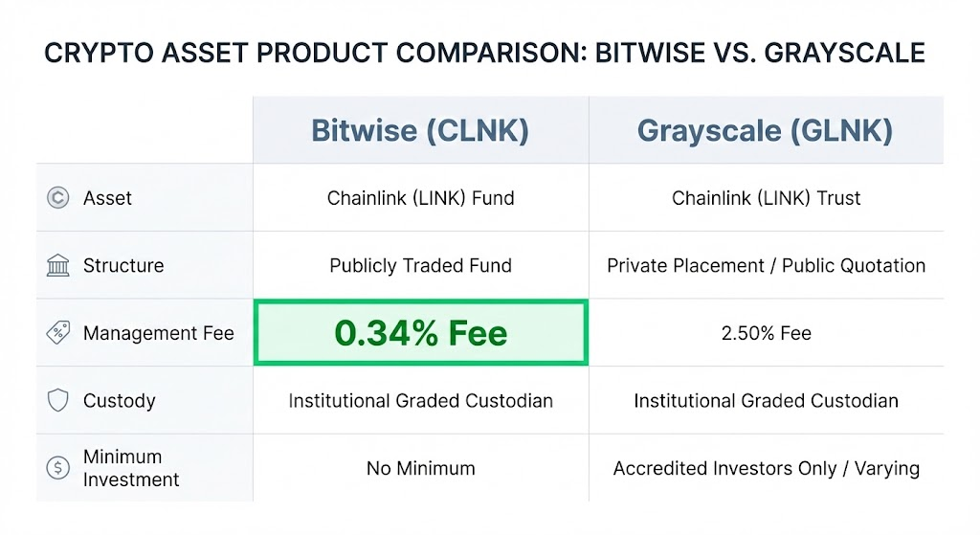Click the shield icon beside Custody
Screen dimensions: 980x535
click(x=58, y=400)
